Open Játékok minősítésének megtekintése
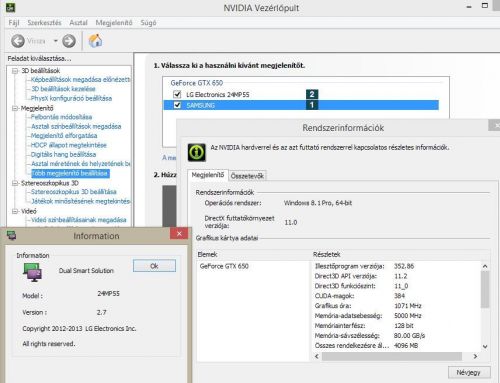Image resolution: width=500 pixels, height=383 pixels. point(80,201)
